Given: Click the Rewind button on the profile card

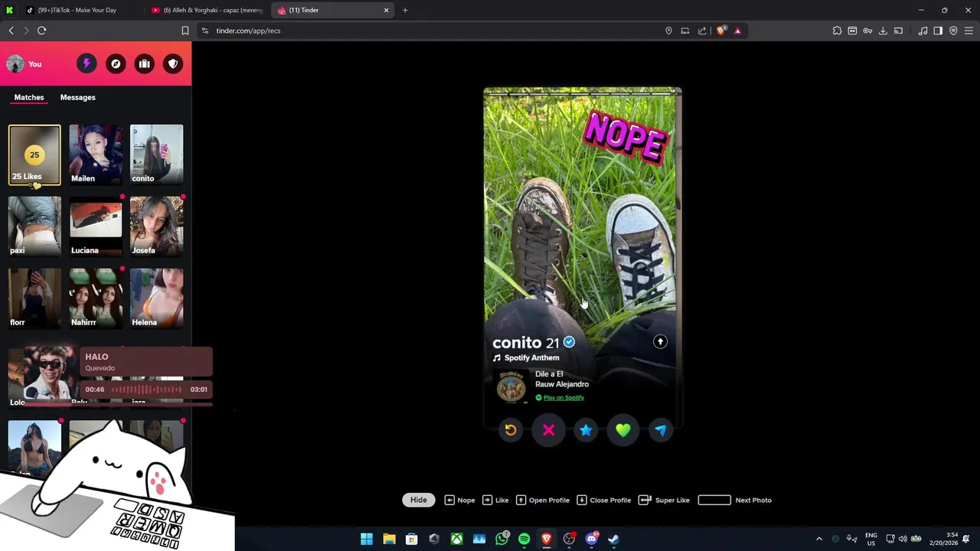Looking at the screenshot, I should [511, 430].
